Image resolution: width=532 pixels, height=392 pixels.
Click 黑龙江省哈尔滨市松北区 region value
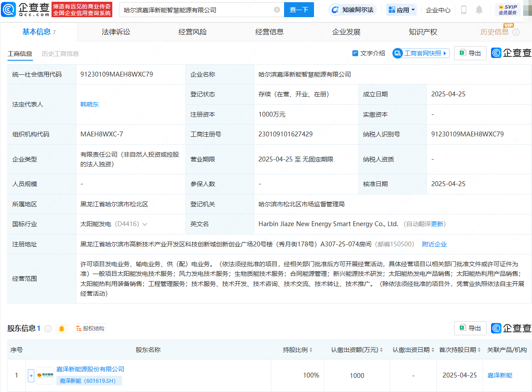(x=114, y=204)
